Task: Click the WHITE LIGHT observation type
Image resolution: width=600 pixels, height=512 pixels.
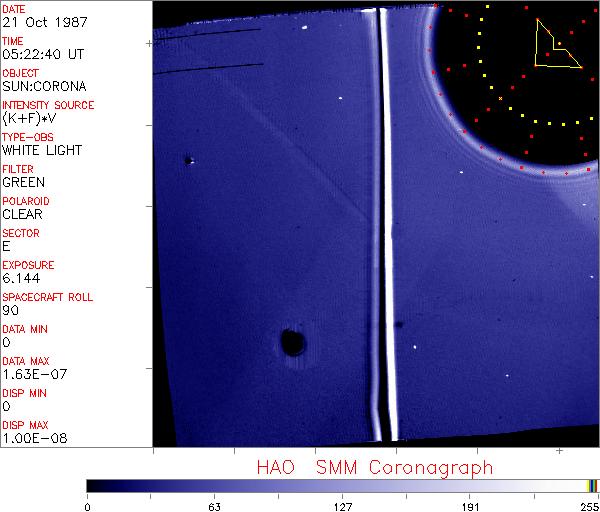Action: pyautogui.click(x=42, y=151)
